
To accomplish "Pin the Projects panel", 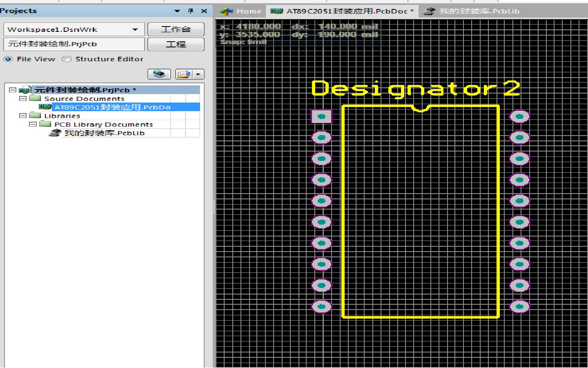I will pyautogui.click(x=190, y=11).
